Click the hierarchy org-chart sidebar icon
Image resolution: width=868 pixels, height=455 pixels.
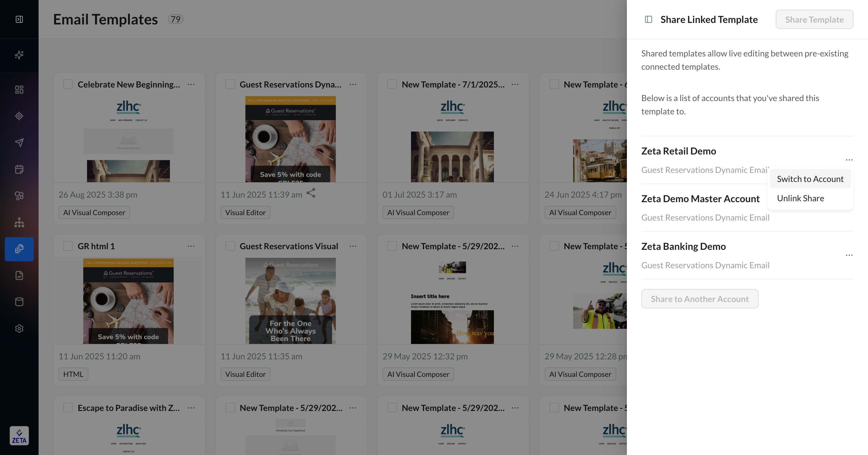pyautogui.click(x=19, y=222)
